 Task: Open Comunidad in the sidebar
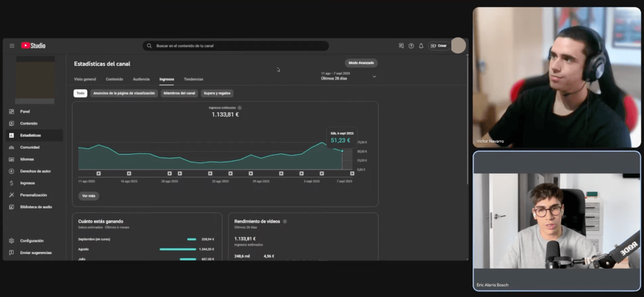[30, 147]
